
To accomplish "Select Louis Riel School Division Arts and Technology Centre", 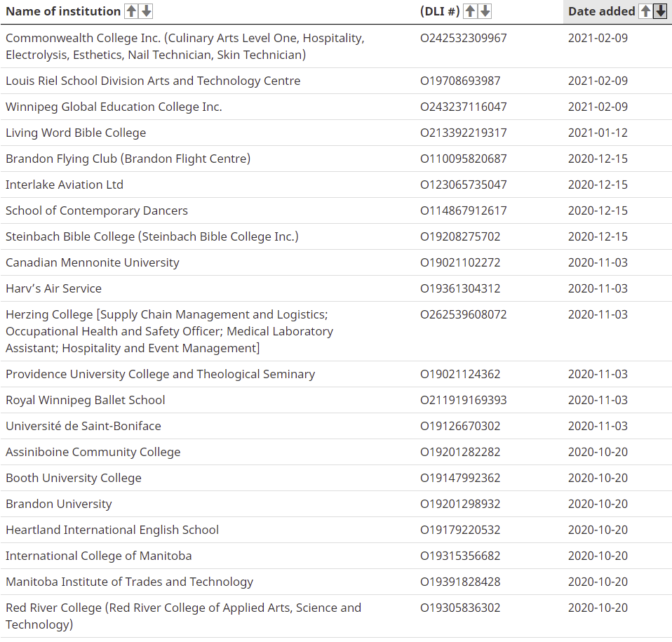I will click(153, 81).
